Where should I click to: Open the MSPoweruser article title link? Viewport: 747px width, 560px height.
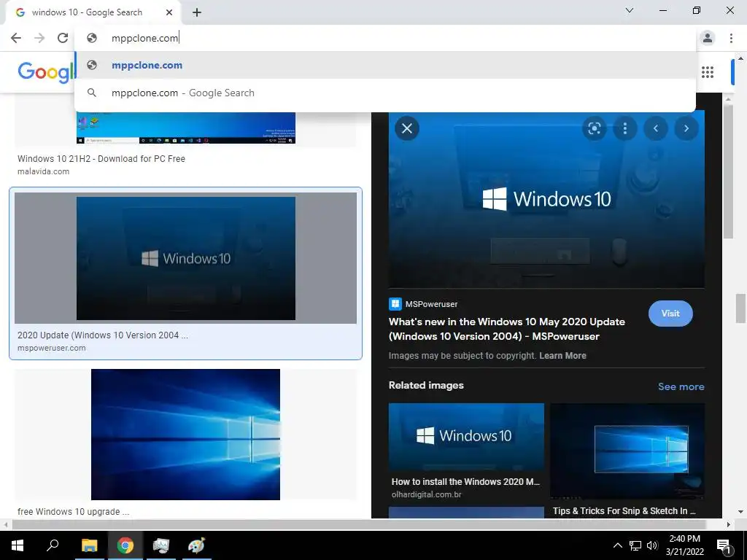click(x=507, y=329)
